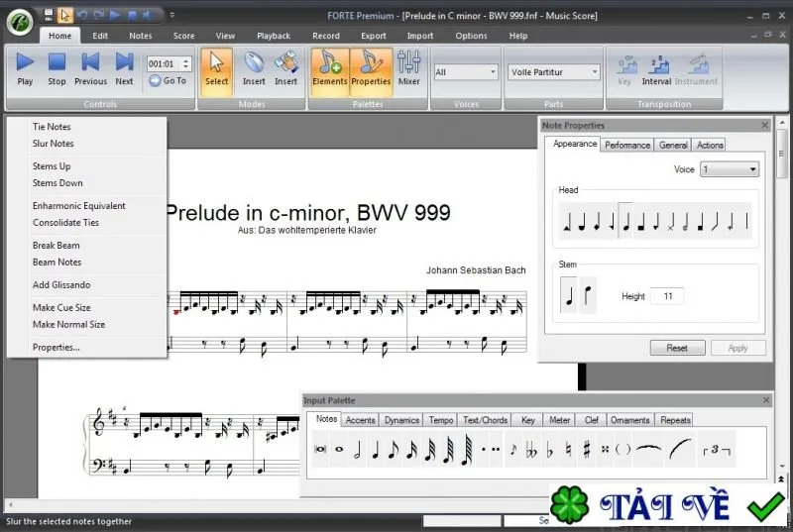
Task: Select Stems Up in context menu
Action: tap(86, 166)
